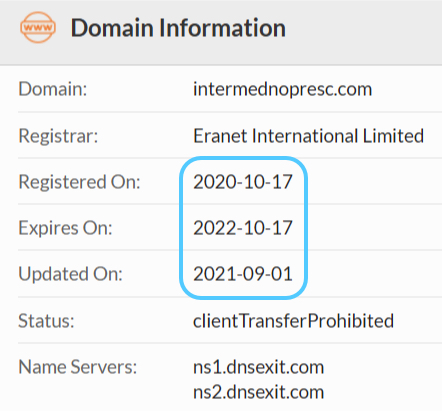Select the 2022-10-17 expiry date
The image size is (442, 411).
tap(243, 228)
